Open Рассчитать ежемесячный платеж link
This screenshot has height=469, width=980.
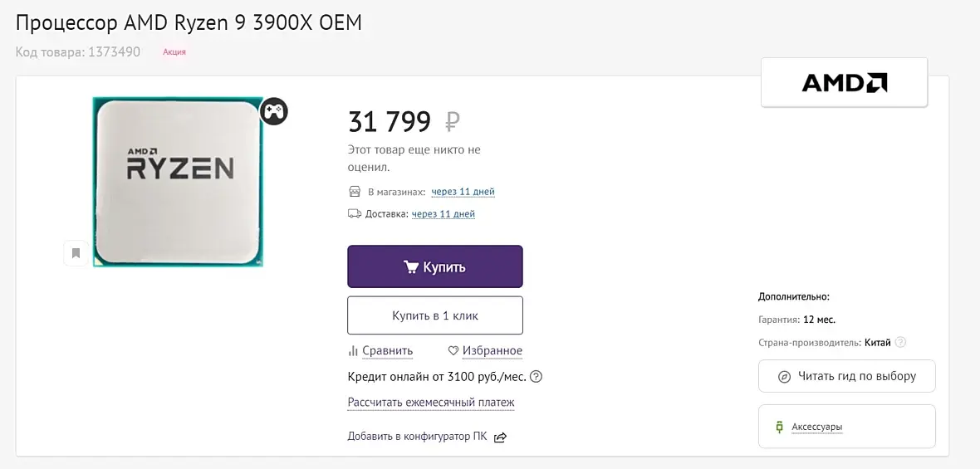pos(431,403)
